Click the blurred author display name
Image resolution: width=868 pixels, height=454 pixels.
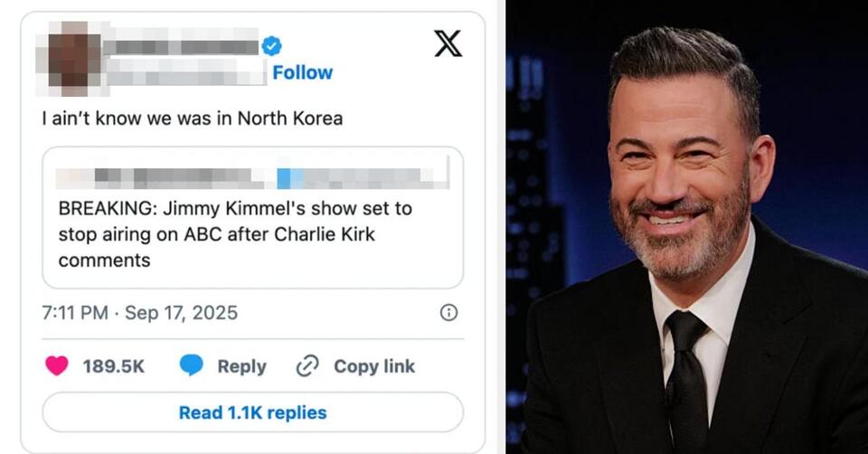(182, 45)
